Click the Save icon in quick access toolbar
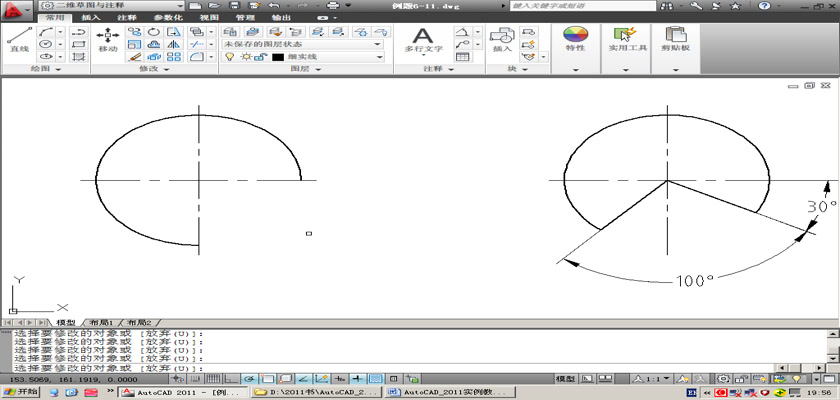Screen dimensions: 840x400 pyautogui.click(x=234, y=5)
